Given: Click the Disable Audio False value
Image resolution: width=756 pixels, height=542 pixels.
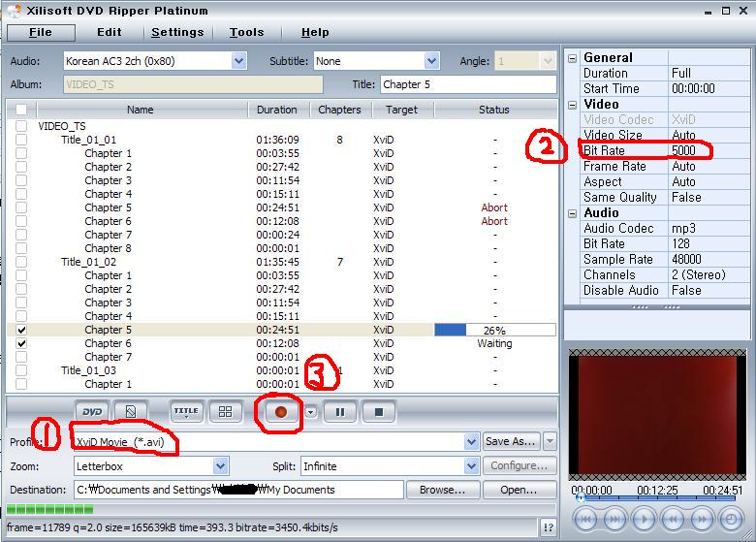Looking at the screenshot, I should 686,290.
